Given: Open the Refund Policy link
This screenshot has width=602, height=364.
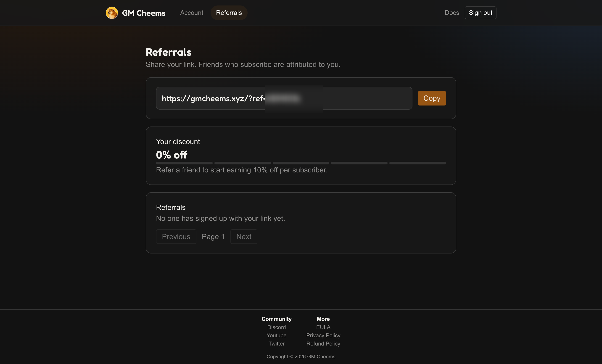Looking at the screenshot, I should (323, 343).
